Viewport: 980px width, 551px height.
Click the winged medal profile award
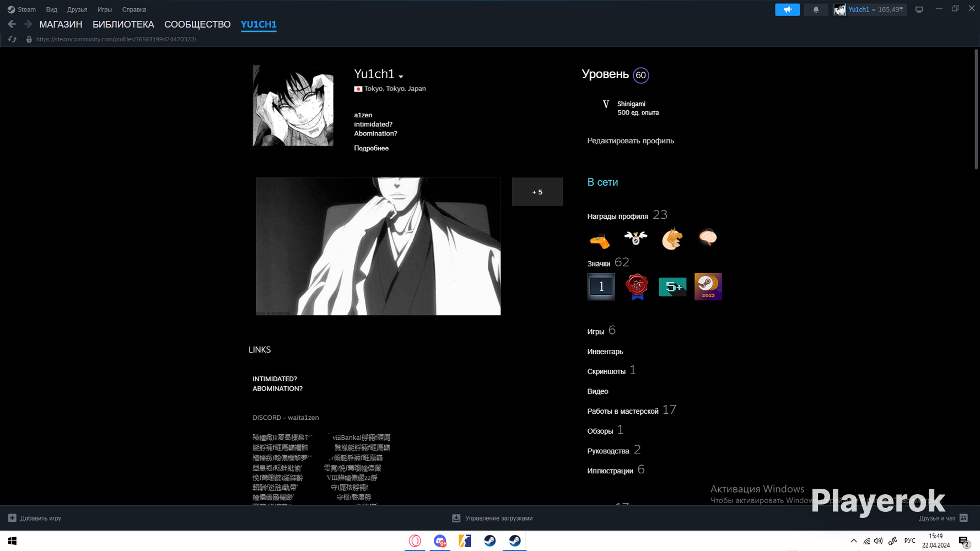[x=636, y=238]
